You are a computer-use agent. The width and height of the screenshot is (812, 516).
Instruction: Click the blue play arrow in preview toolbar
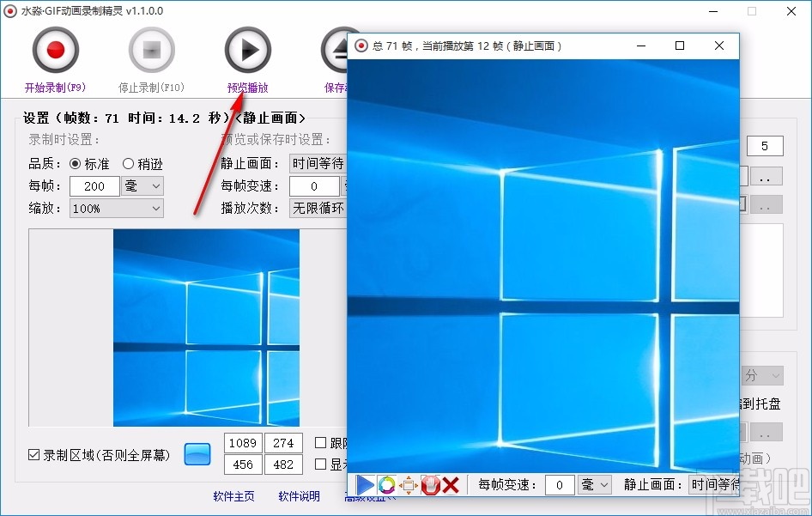coord(365,485)
